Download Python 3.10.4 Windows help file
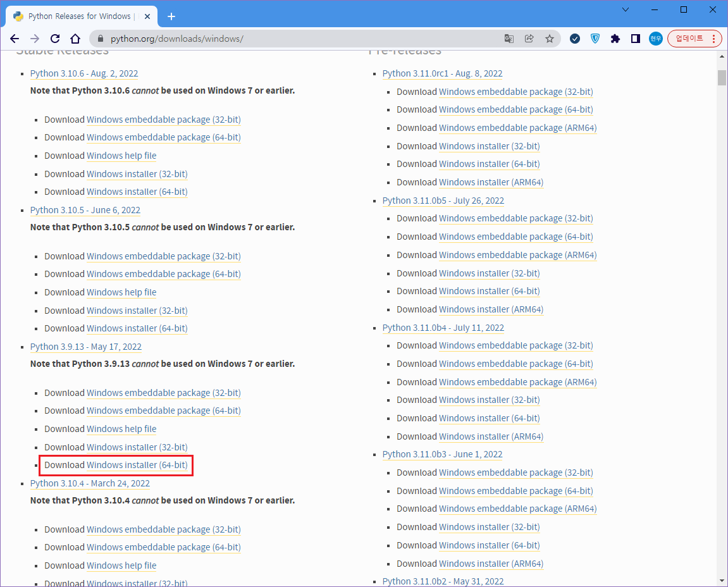Screen dimensions: 728x587 [121, 565]
